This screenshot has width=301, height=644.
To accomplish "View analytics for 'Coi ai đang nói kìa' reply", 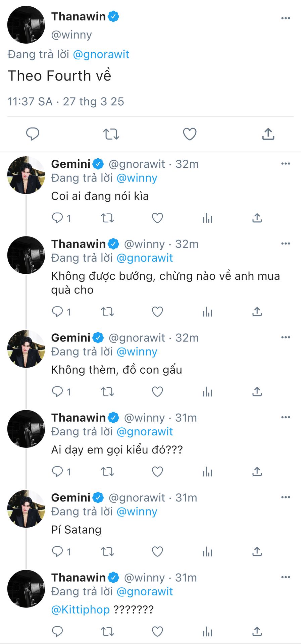I will pyautogui.click(x=207, y=218).
